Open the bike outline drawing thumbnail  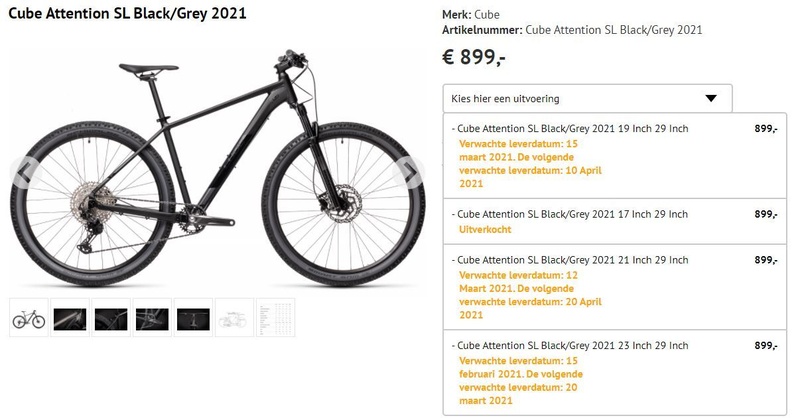click(x=234, y=319)
